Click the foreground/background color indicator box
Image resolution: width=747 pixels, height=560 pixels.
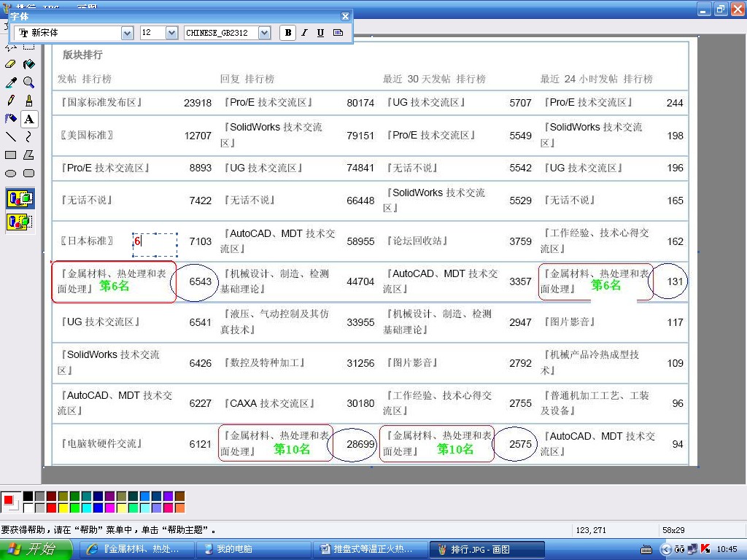point(10,502)
